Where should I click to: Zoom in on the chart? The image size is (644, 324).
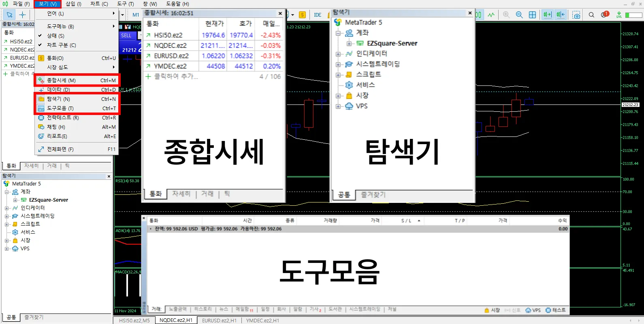506,15
